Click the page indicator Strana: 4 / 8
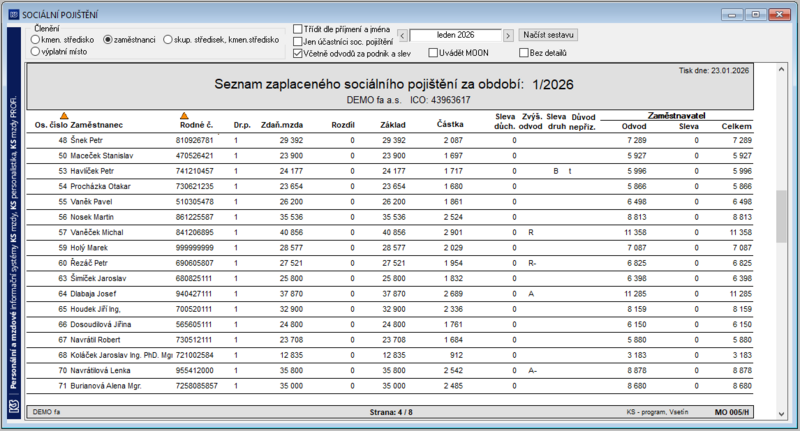The height and width of the screenshot is (431, 800). [x=391, y=412]
